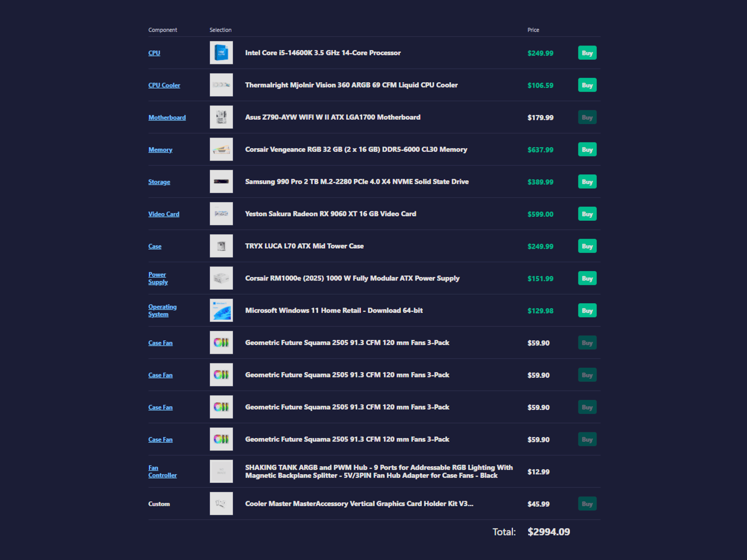Click the Intel Core i5-14600K product thumbnail
The height and width of the screenshot is (560, 747).
(221, 53)
